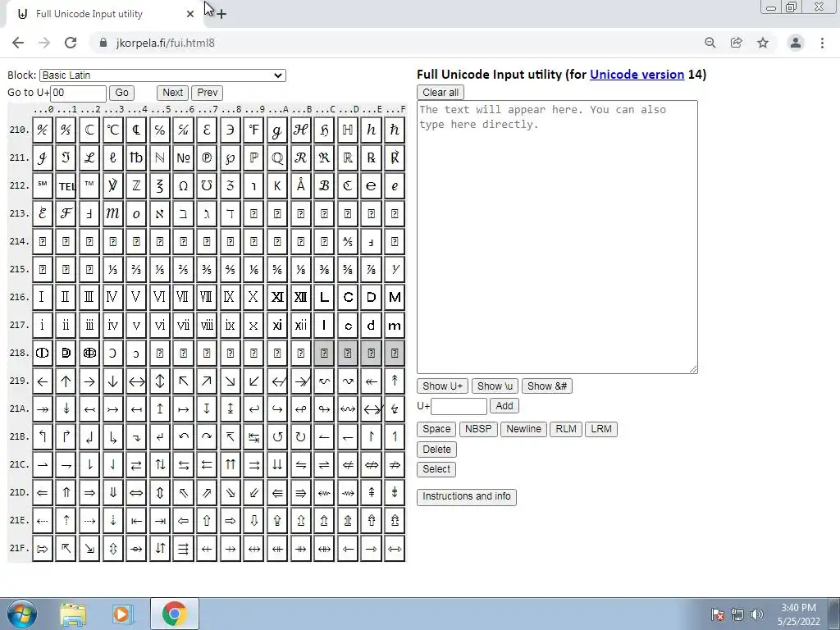Click the Select button

coord(436,469)
